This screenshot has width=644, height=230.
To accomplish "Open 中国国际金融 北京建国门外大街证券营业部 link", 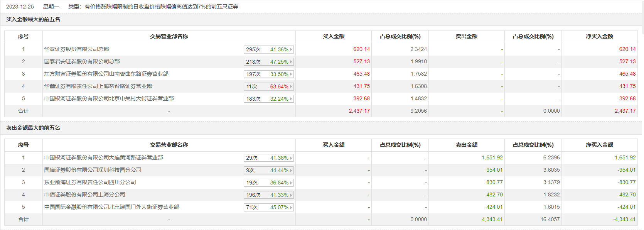I will (x=112, y=207).
